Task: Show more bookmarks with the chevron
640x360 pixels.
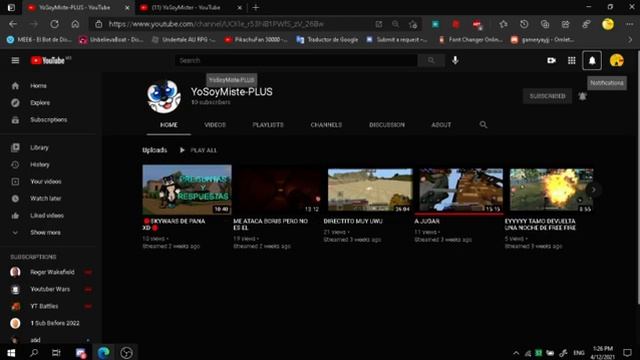Action: (630, 40)
